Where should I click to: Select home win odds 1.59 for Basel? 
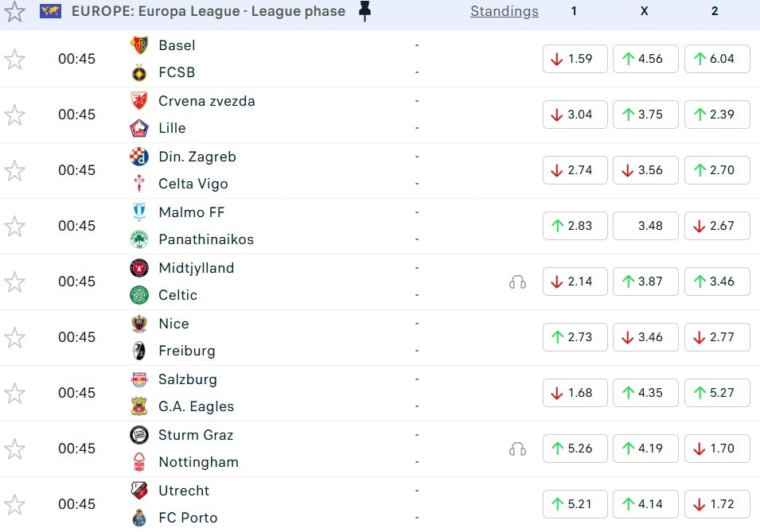[x=575, y=59]
